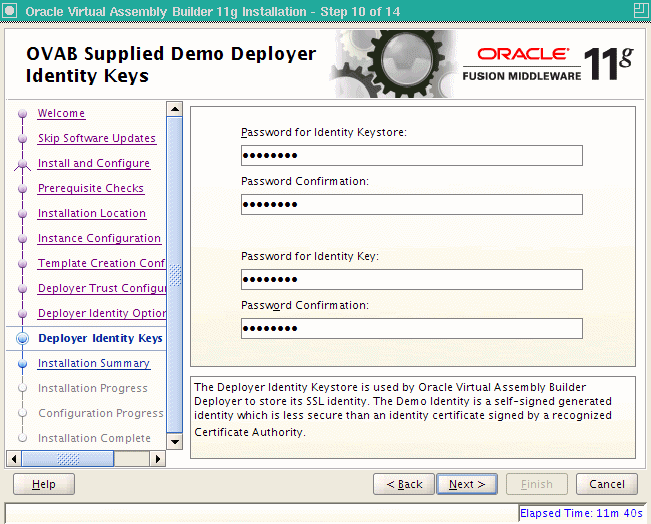Go to Skip Software Updates step

pyautogui.click(x=97, y=138)
